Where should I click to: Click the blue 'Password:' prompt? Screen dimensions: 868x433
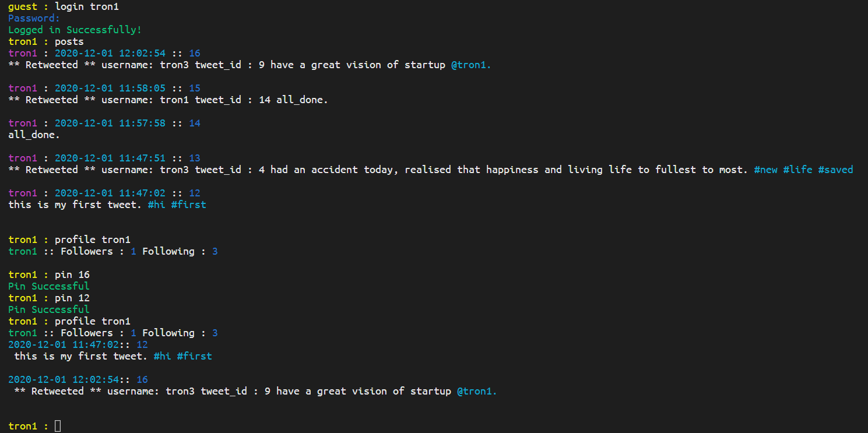[x=34, y=18]
